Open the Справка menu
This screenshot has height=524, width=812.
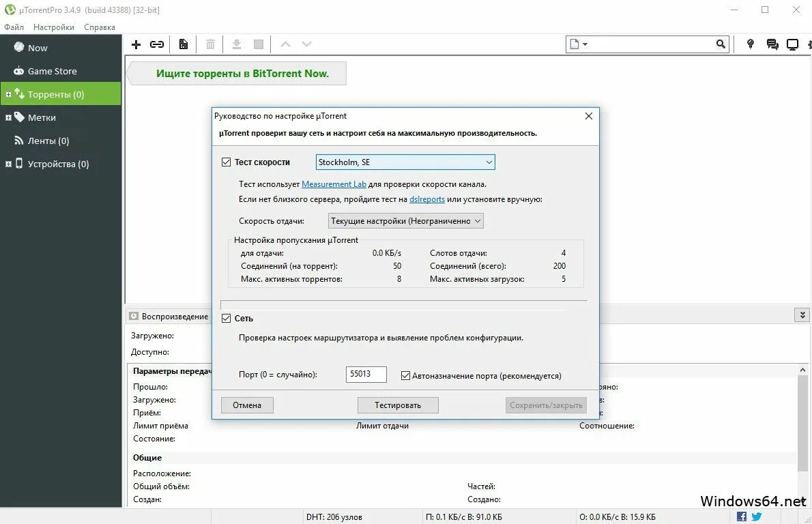[x=100, y=27]
